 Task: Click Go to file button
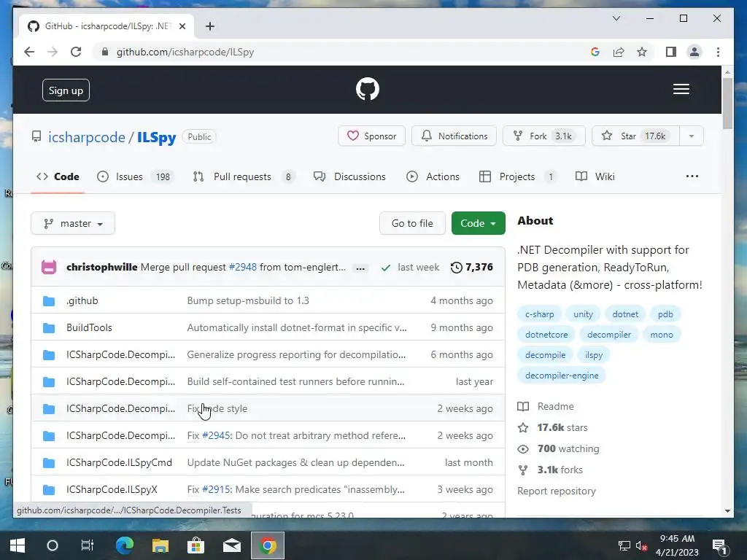[413, 223]
